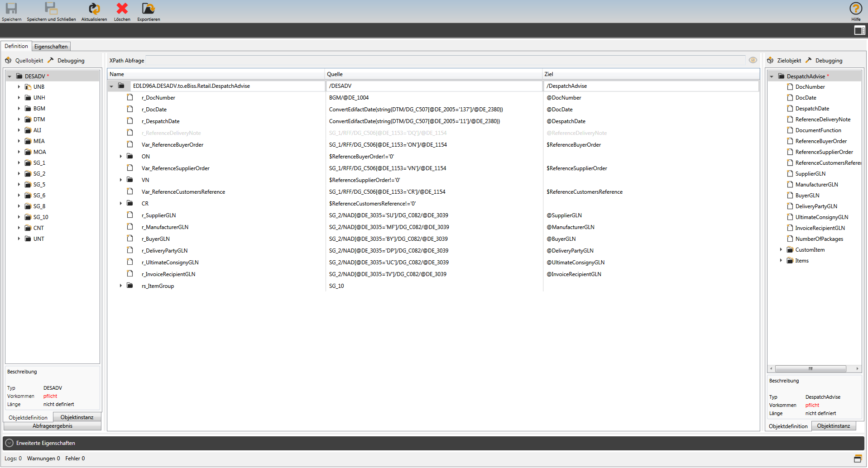Click Speichern und Schließen toolbar icon

pyautogui.click(x=51, y=9)
